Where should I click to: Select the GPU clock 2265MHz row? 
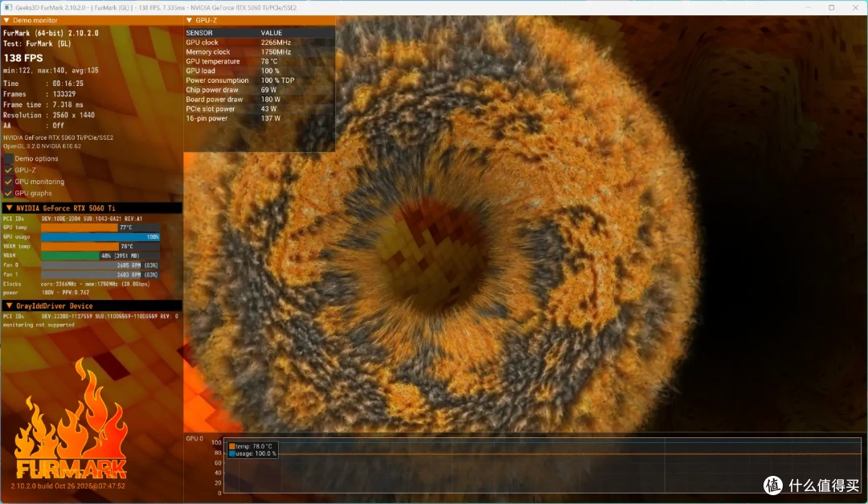259,43
